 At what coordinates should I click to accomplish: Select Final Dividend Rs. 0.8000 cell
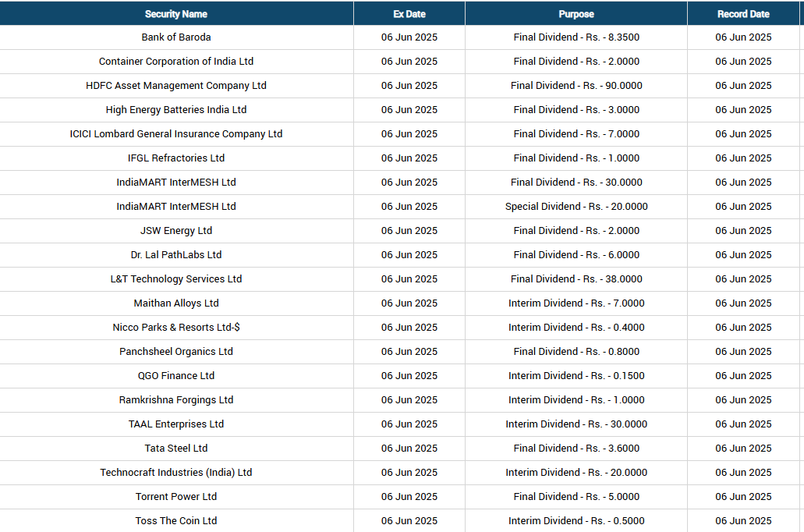click(x=576, y=351)
